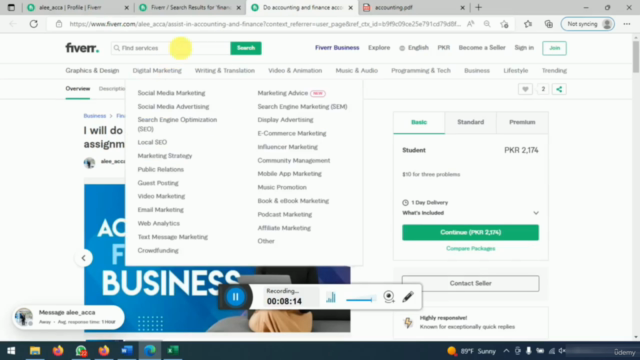Click Business breadcrumb link

pyautogui.click(x=95, y=116)
